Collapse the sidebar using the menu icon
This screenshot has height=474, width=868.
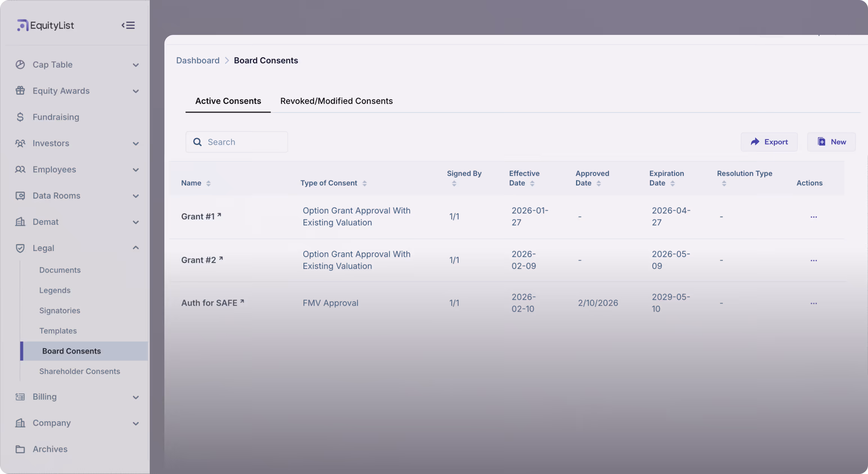point(128,25)
